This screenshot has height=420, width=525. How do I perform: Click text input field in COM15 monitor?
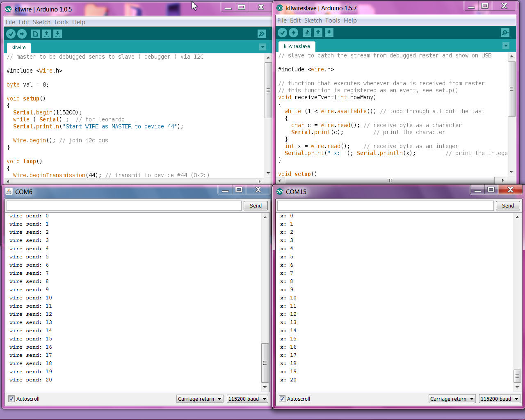[x=385, y=206]
